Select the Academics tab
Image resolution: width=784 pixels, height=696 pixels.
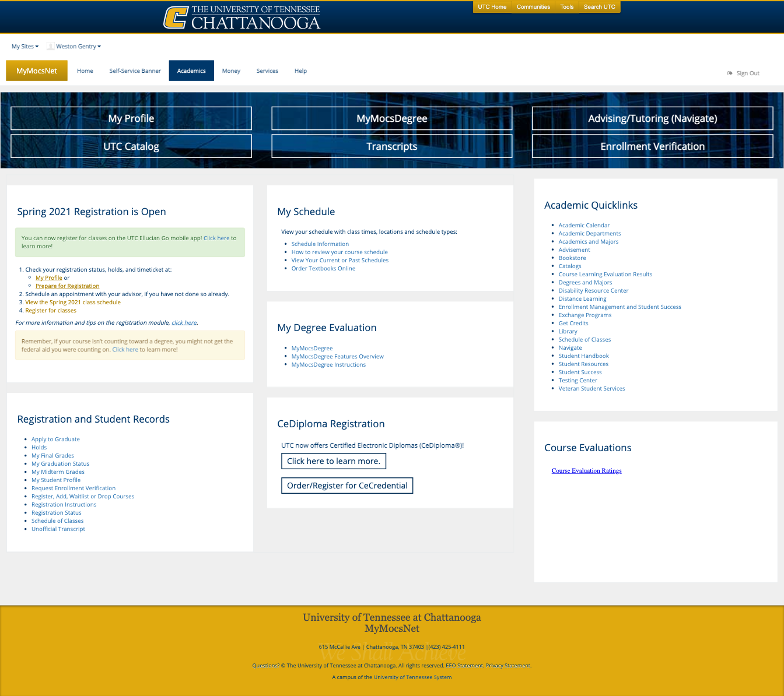click(x=191, y=71)
